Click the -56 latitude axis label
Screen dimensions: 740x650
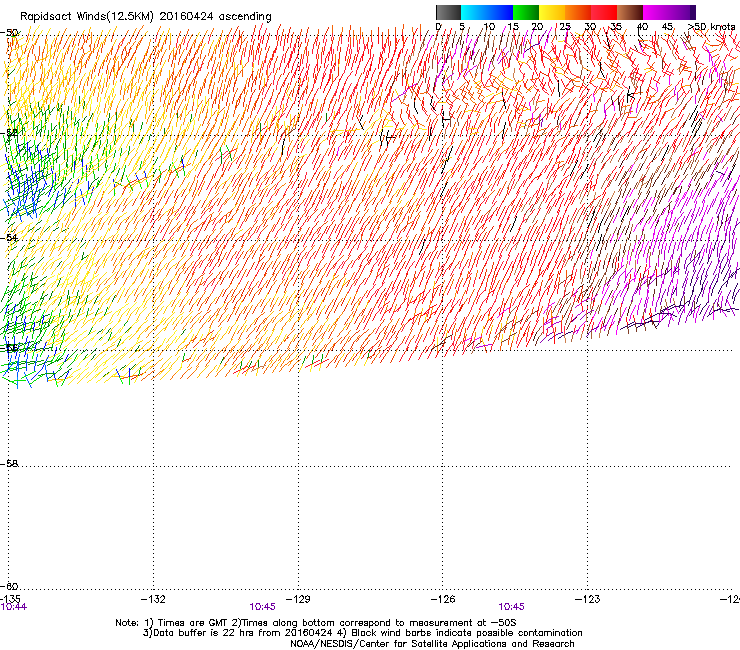(10, 348)
